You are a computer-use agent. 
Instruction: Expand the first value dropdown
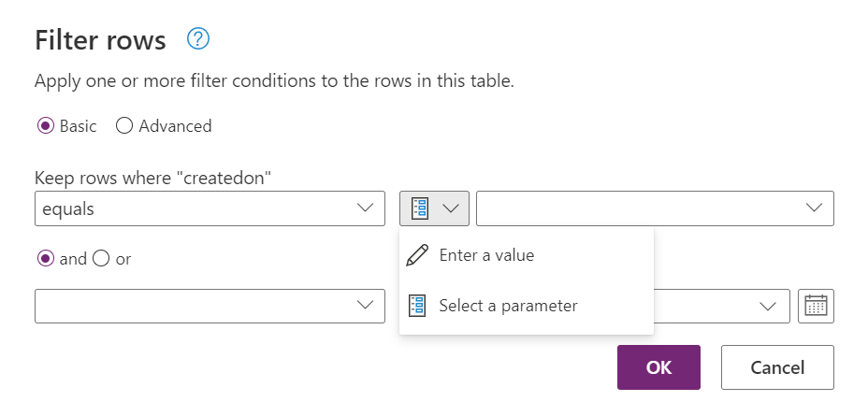tap(655, 208)
